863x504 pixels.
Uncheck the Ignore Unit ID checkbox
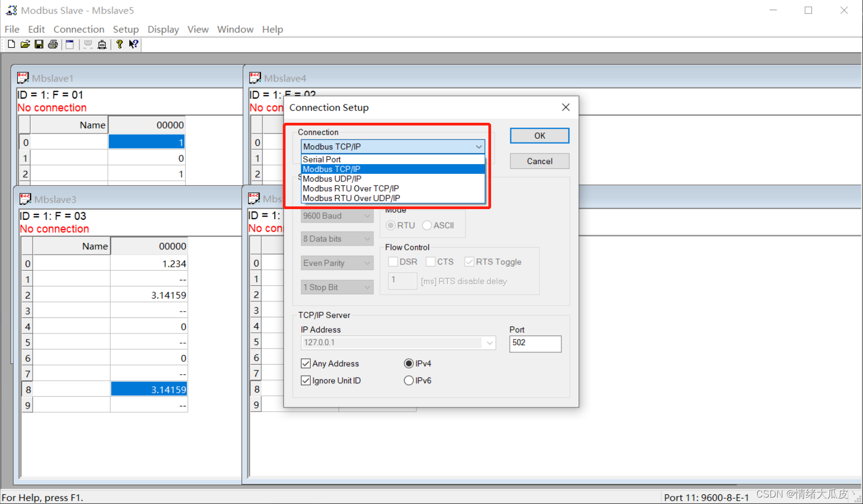306,381
